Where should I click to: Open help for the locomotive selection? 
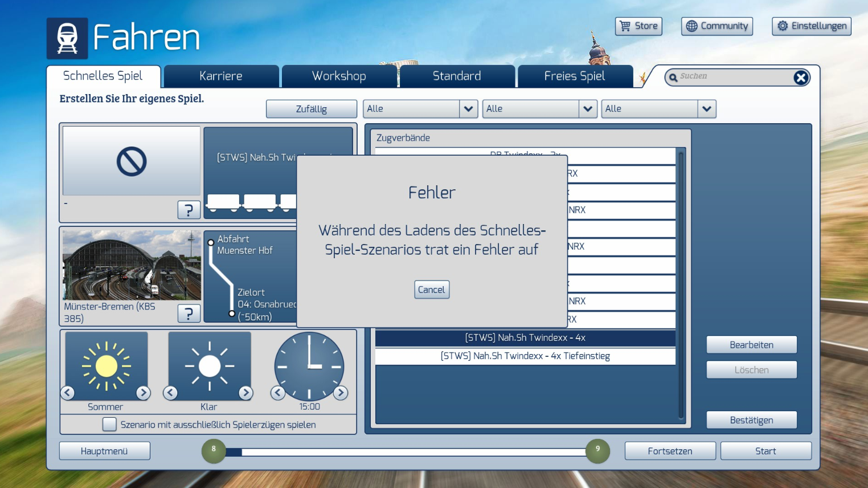[x=189, y=210]
